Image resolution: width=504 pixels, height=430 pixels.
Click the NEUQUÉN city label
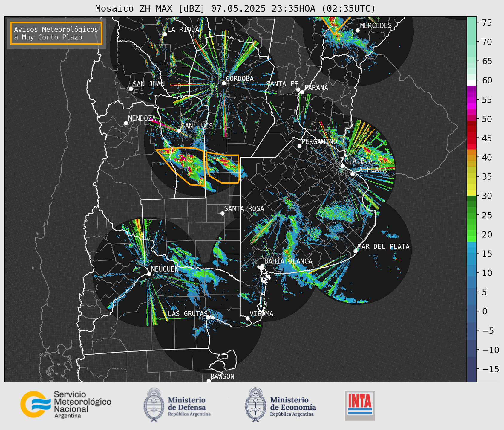[165, 269]
